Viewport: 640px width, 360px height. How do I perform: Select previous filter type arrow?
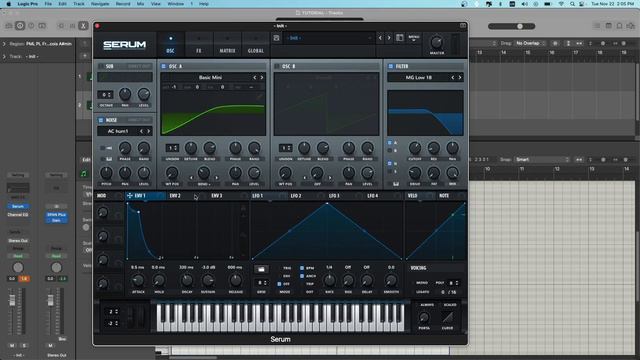click(453, 77)
